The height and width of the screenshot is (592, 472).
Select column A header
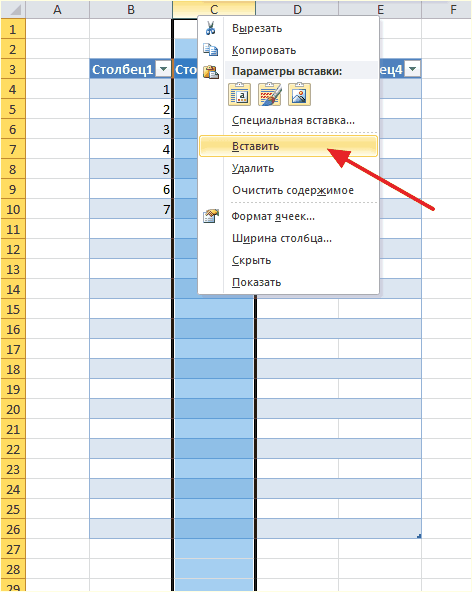click(57, 9)
